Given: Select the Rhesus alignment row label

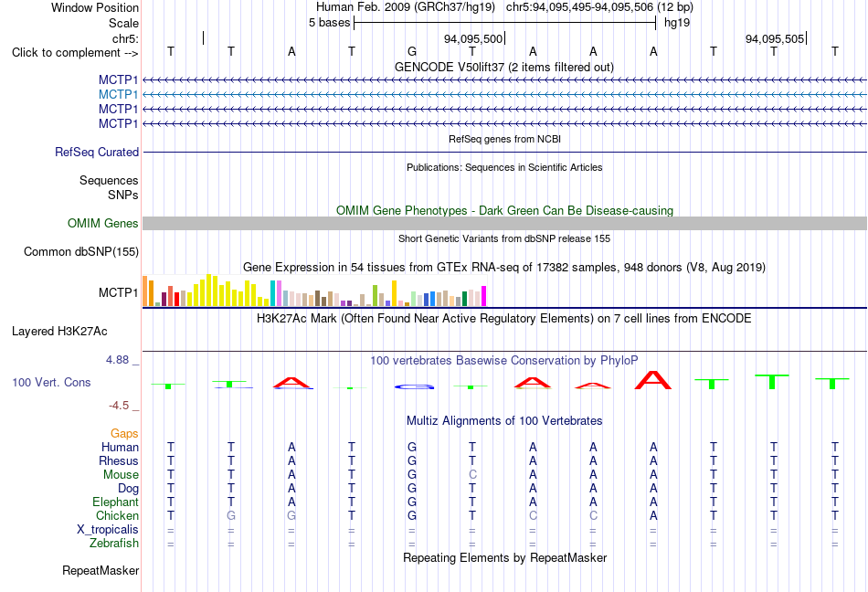Looking at the screenshot, I should (119, 460).
